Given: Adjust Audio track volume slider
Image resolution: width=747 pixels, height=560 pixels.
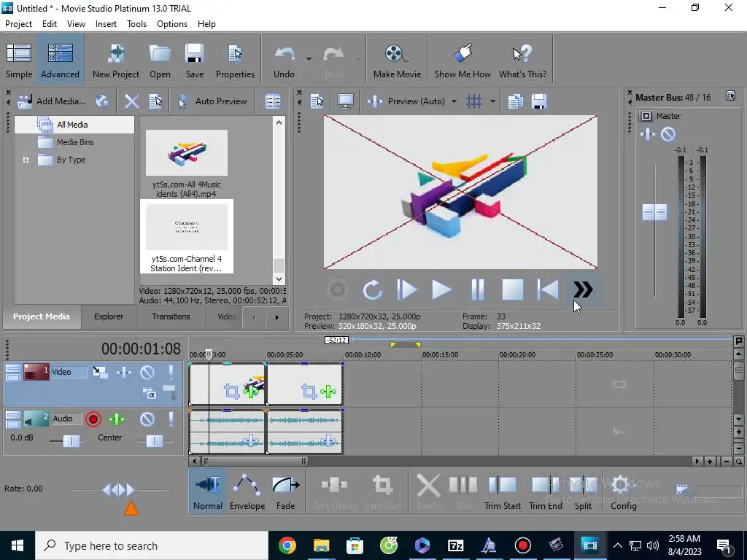Looking at the screenshot, I should (x=71, y=441).
